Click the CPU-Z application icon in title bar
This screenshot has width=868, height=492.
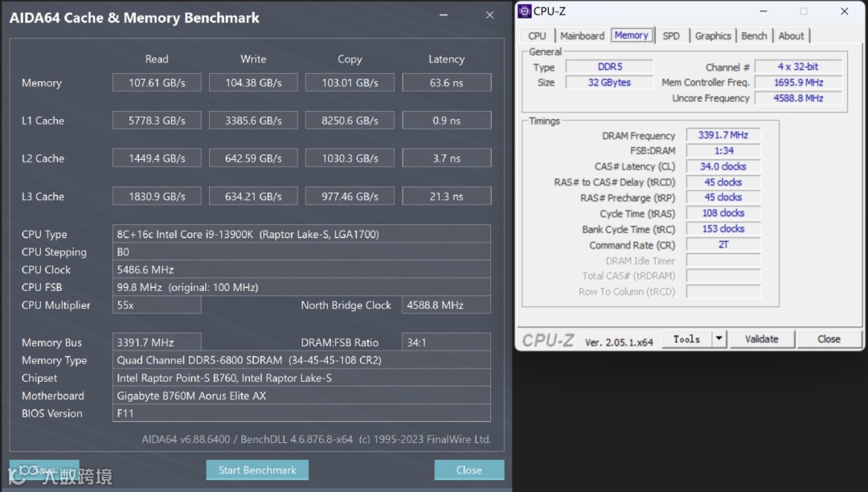(x=524, y=11)
